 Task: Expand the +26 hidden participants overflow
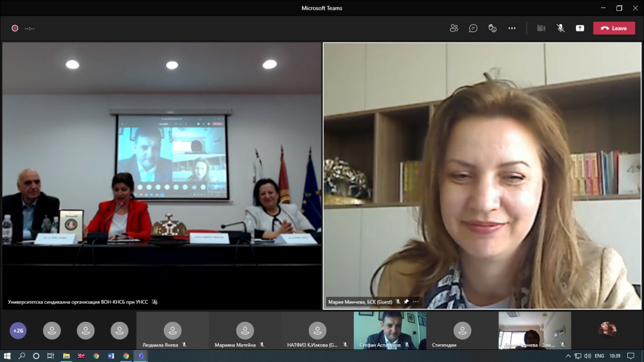[18, 330]
